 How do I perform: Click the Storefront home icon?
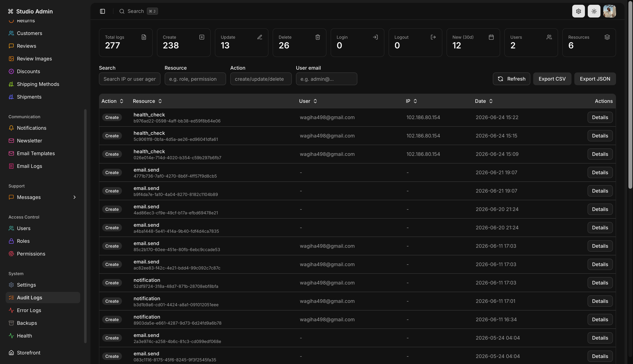[x=11, y=353]
